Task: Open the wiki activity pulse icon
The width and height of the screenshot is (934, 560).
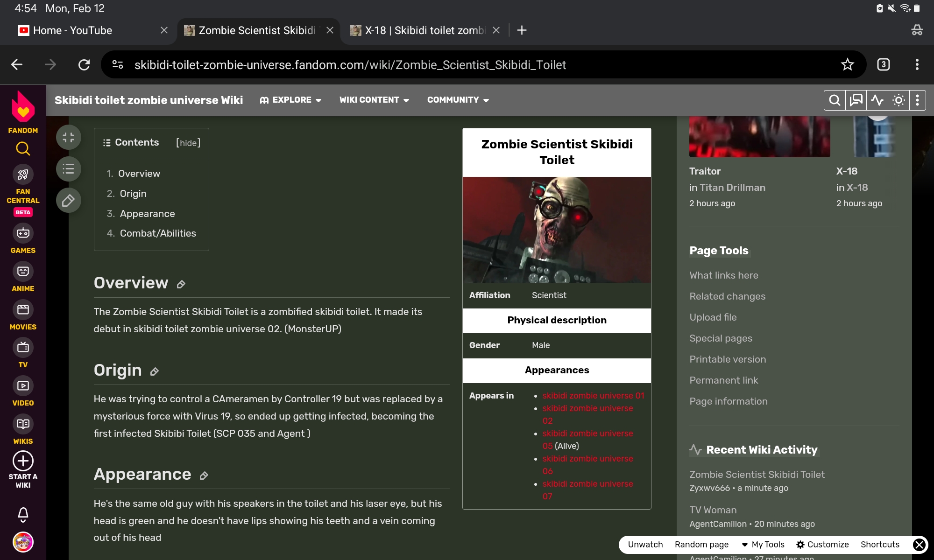Action: [x=877, y=100]
